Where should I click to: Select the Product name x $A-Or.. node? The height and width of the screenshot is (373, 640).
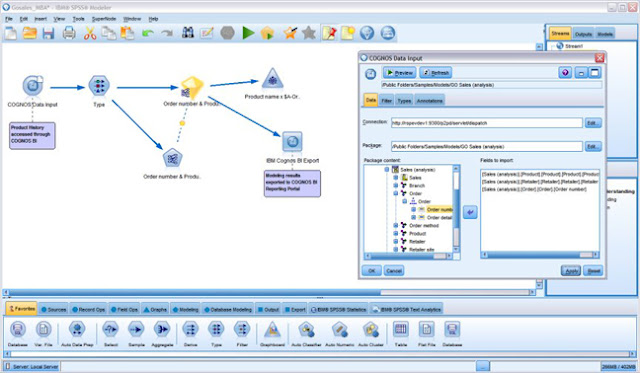pos(272,79)
